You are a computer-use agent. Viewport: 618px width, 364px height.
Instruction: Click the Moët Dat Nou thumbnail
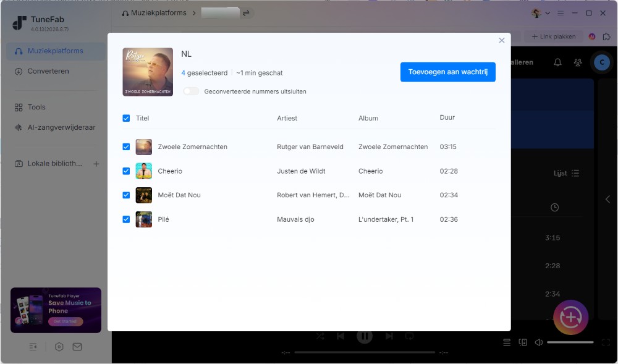144,195
